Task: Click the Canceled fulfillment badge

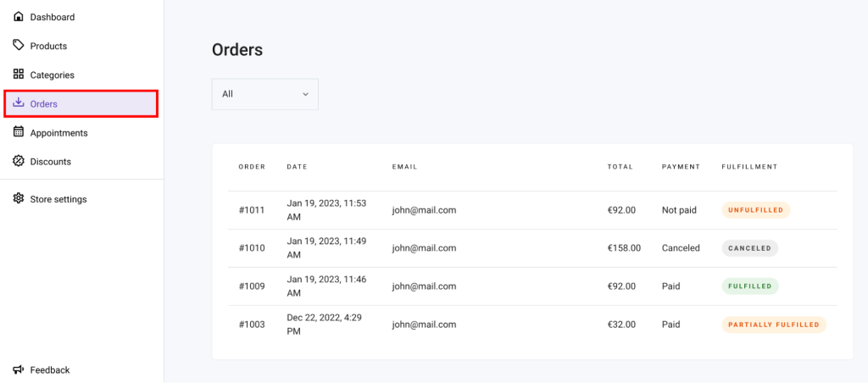Action: [x=749, y=248]
